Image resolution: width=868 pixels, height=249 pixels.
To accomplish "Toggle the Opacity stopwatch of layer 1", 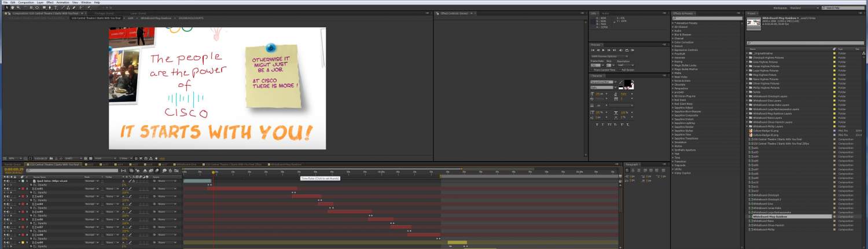I will tap(31, 185).
